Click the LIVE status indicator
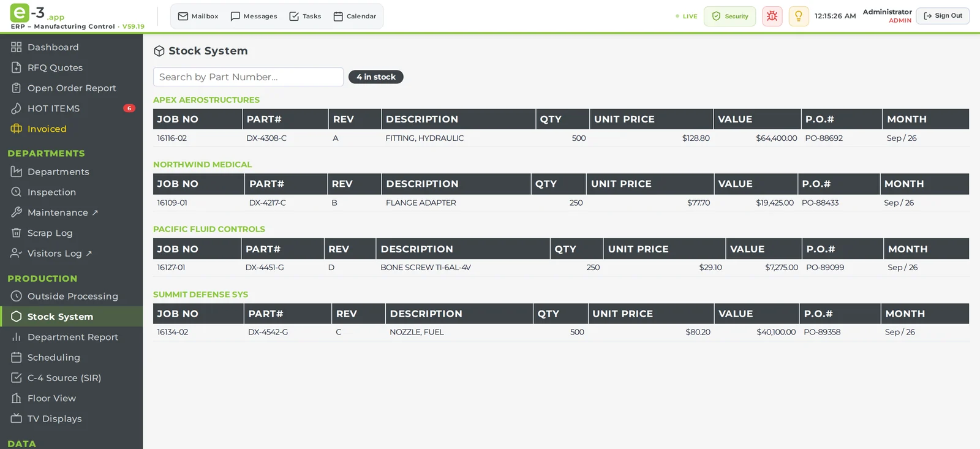The image size is (980, 449). point(687,17)
